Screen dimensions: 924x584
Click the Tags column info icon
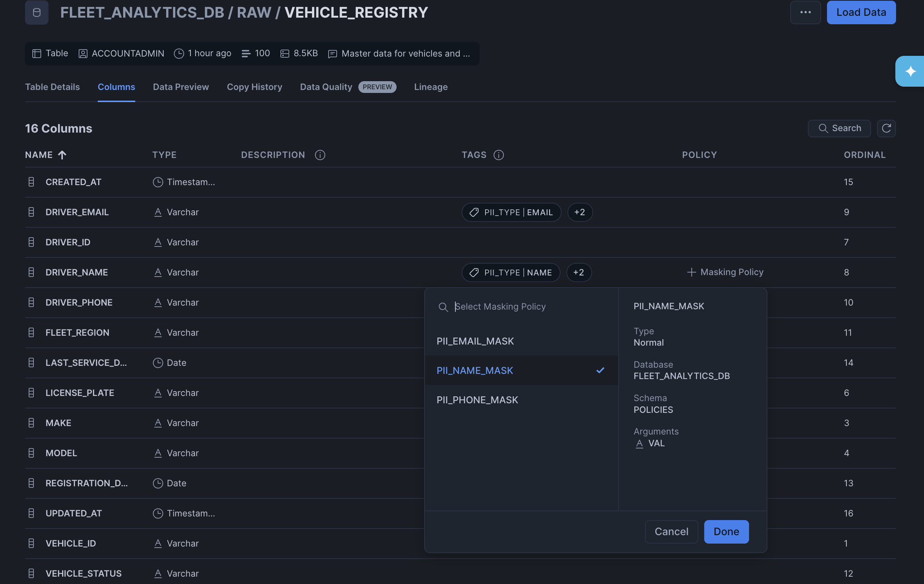[x=498, y=155]
